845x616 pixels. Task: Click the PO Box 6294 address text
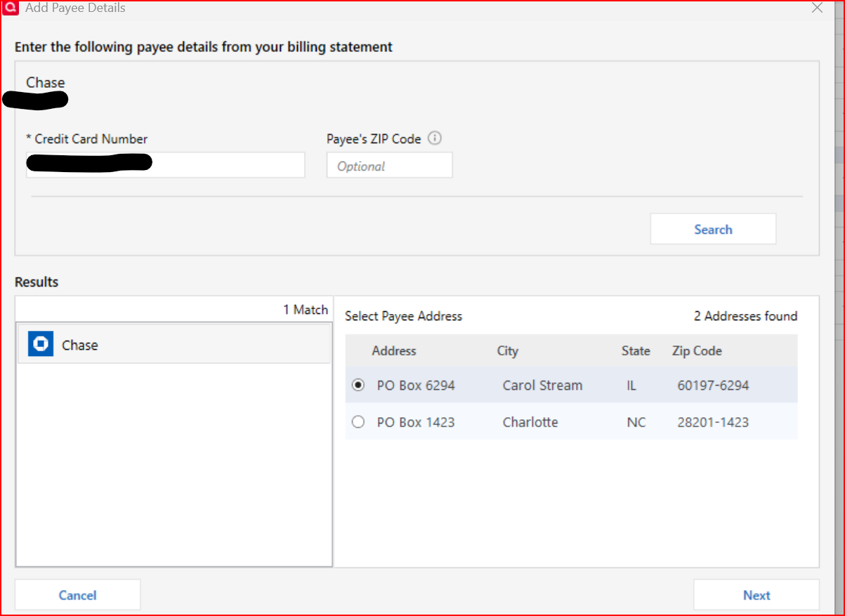click(x=416, y=386)
